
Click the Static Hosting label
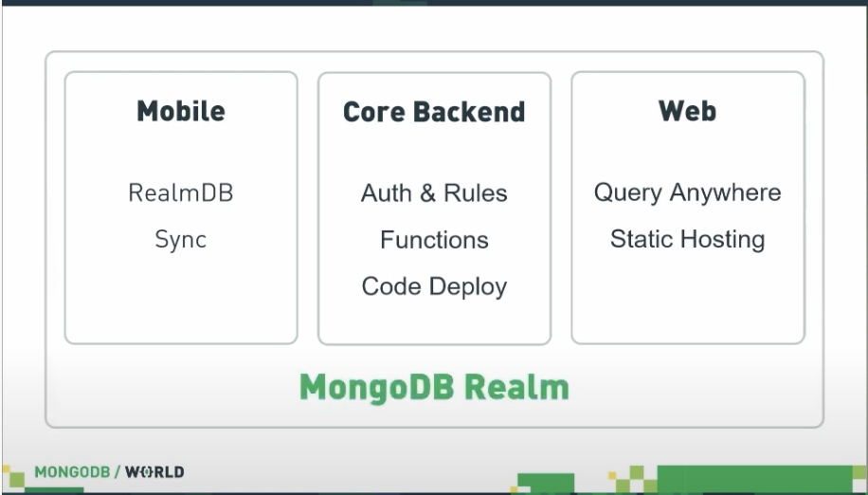(x=688, y=239)
